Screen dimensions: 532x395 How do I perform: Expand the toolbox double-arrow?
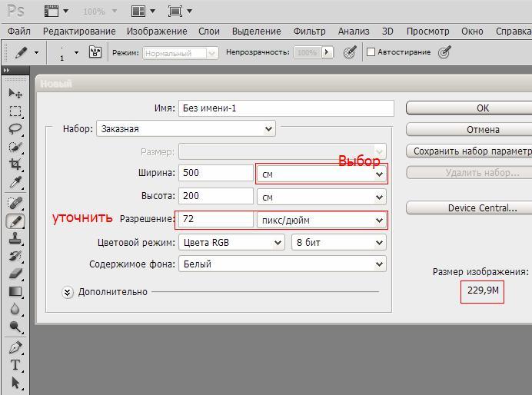6,70
